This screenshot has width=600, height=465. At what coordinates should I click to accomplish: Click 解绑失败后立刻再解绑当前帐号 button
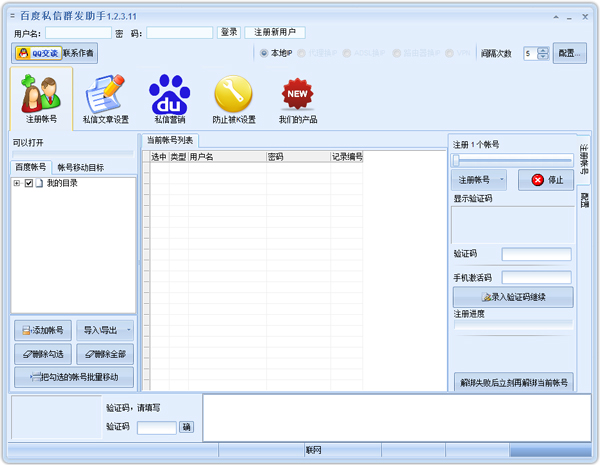coord(514,382)
